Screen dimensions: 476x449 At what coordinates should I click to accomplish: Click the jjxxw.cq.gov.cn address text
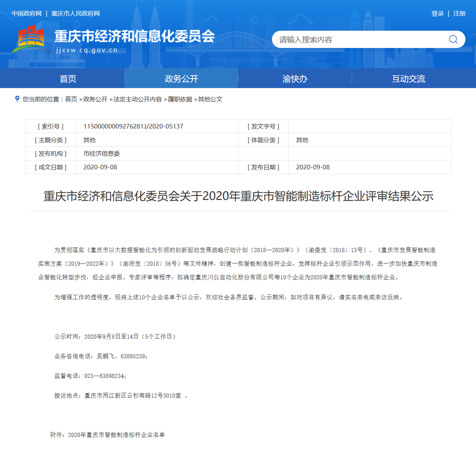(87, 50)
